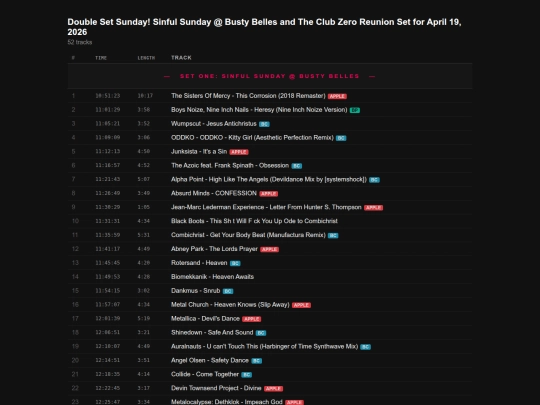This screenshot has height=405, width=540.
Task: Select Wumpscut - Jesus Antichristus track title
Action: (x=214, y=124)
